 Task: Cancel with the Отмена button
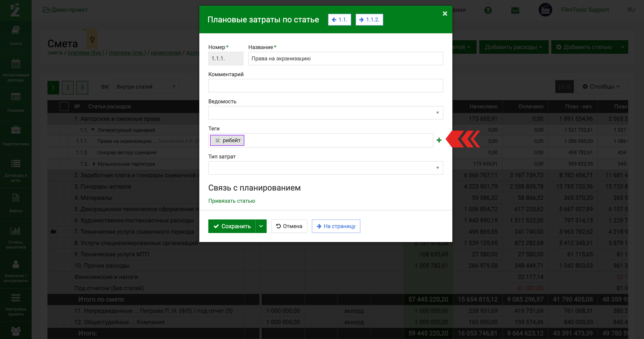pos(289,226)
